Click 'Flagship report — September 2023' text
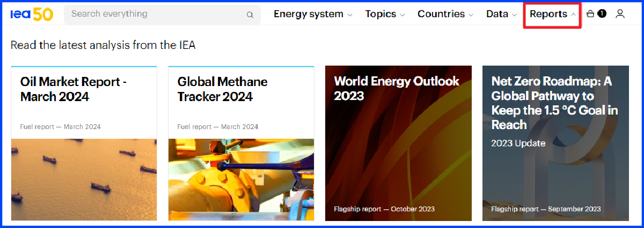This screenshot has width=644, height=228. coord(546,209)
